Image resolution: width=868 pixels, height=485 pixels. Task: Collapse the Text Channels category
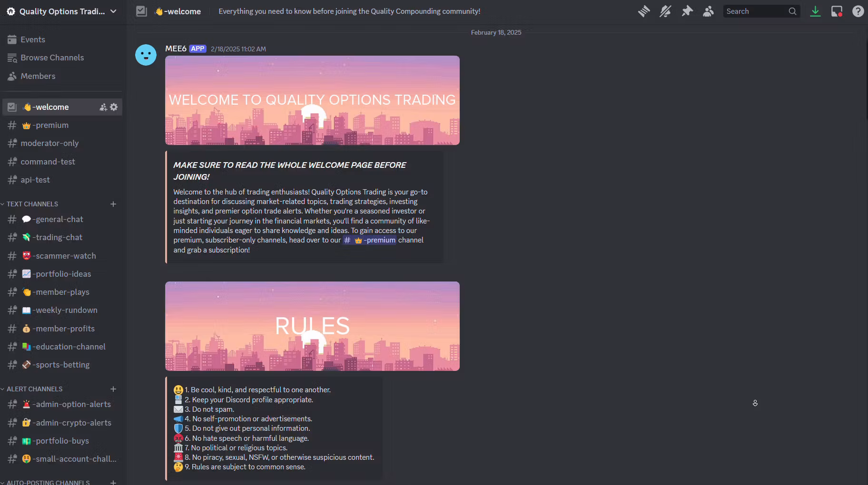(32, 204)
